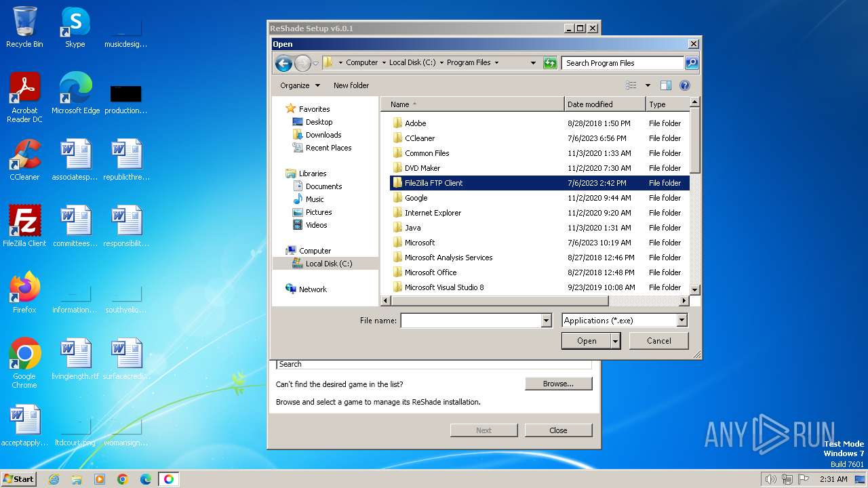Viewport: 868px width, 488px height.
Task: Click Internet Explorer taskbar icon
Action: [54, 479]
